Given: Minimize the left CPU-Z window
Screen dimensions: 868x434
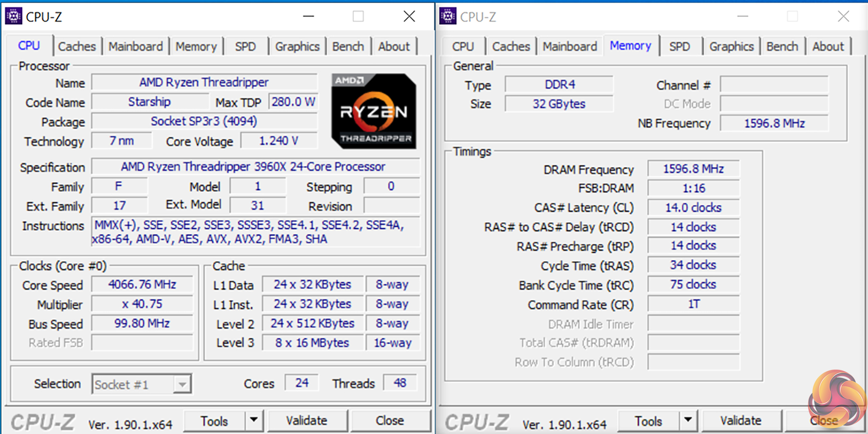Looking at the screenshot, I should (309, 17).
